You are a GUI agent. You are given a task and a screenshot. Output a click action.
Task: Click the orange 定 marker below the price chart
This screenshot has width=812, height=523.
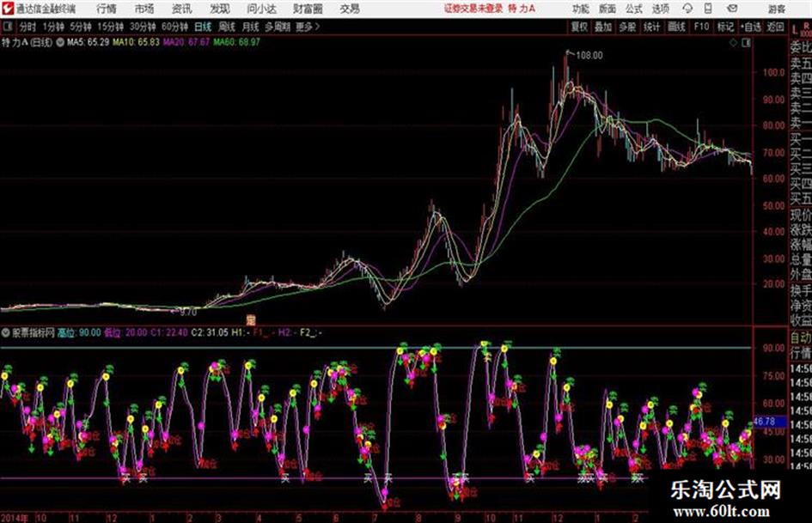[251, 319]
